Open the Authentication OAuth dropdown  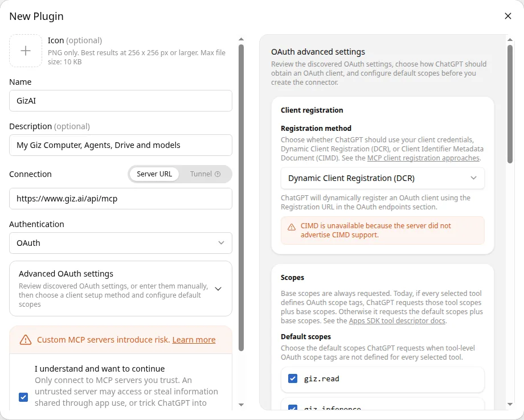pos(121,243)
